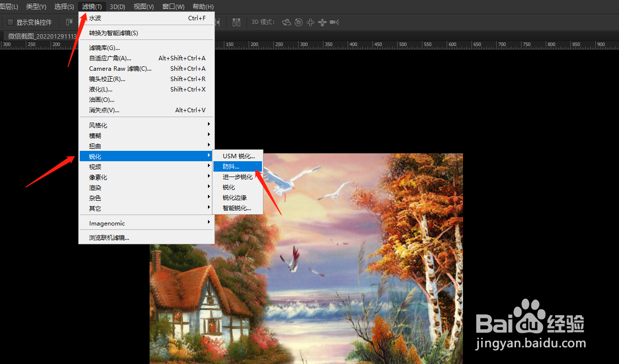Image resolution: width=619 pixels, height=364 pixels.
Task: Expand the Imagenomic submenu
Action: [x=147, y=223]
